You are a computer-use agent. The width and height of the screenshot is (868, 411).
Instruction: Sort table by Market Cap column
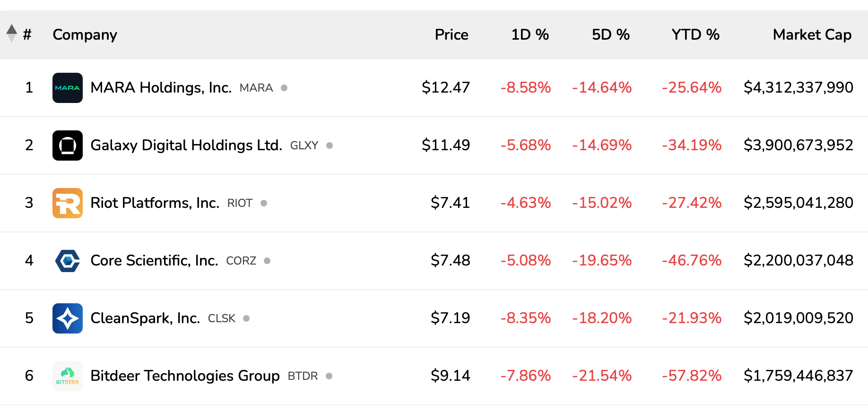tap(812, 34)
